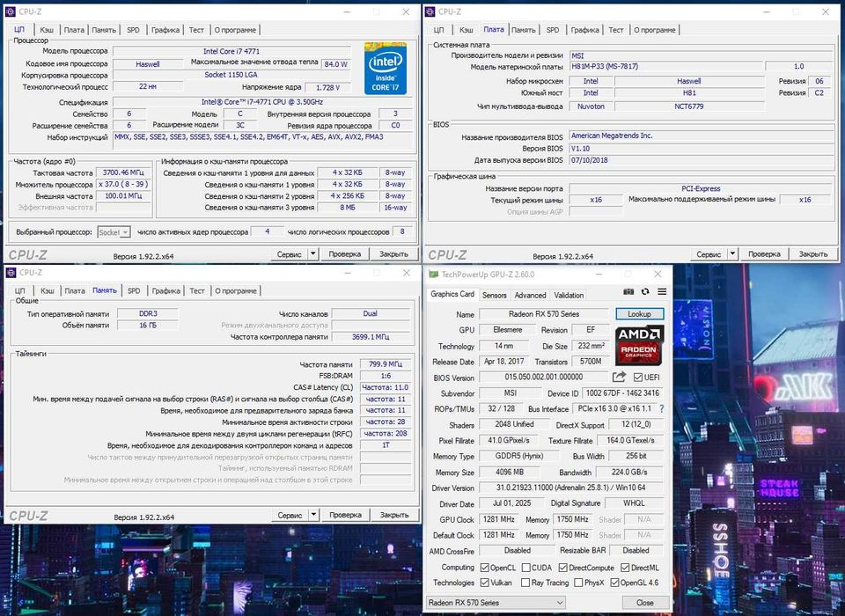The height and width of the screenshot is (616, 845).
Task: Click the AMD Radeon Graphics logo
Action: pos(639,346)
